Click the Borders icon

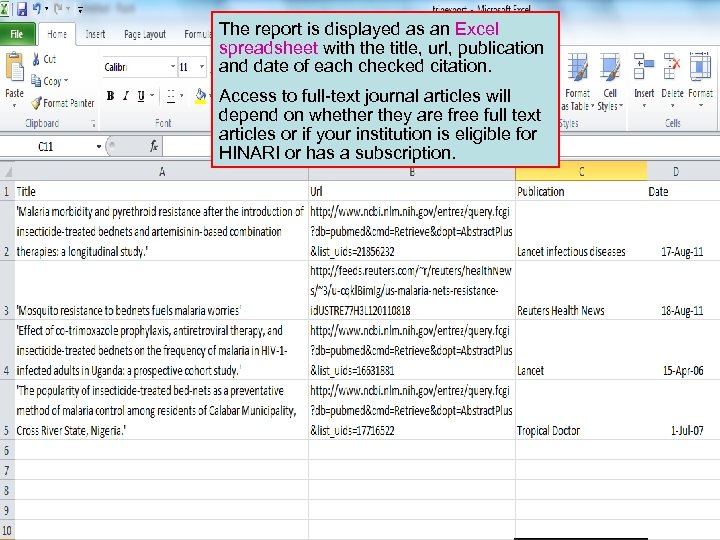coord(171,96)
